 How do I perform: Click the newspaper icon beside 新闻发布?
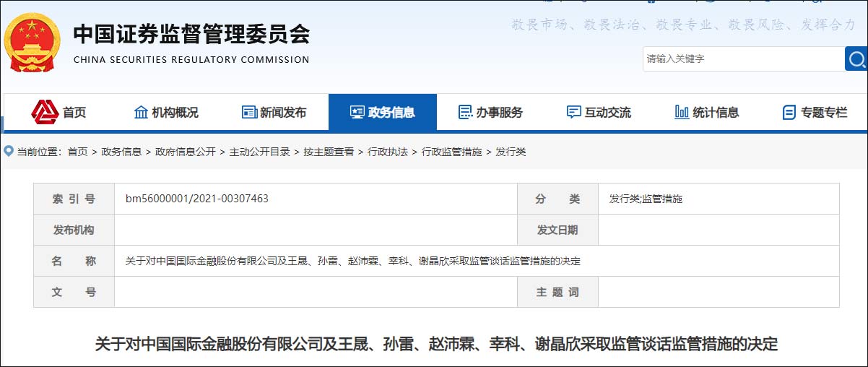pos(249,112)
